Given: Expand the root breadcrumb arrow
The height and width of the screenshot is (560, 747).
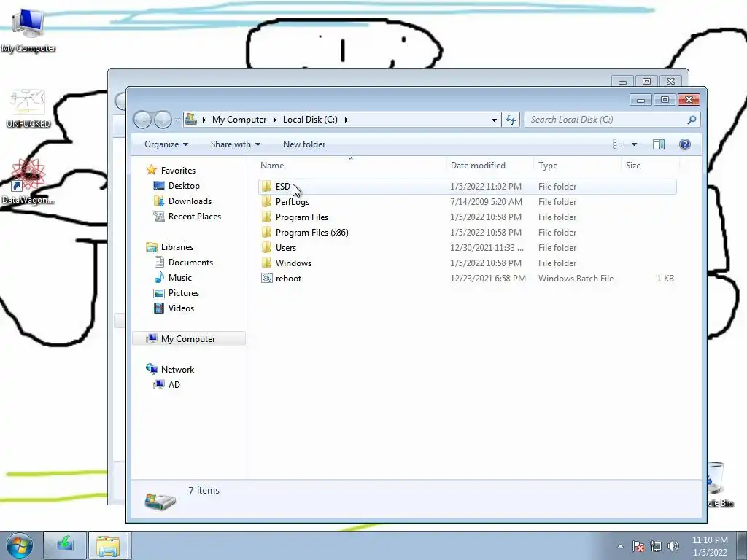Looking at the screenshot, I should pos(204,120).
